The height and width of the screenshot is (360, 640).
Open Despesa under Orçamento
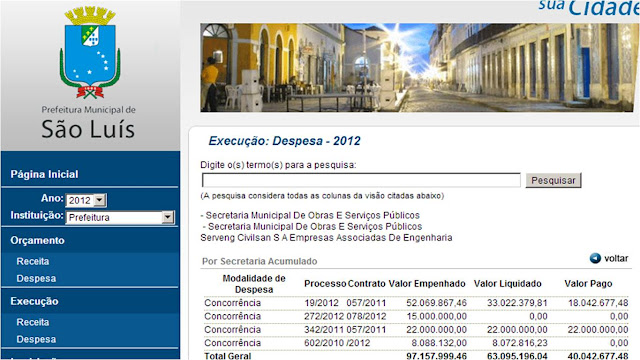point(36,278)
